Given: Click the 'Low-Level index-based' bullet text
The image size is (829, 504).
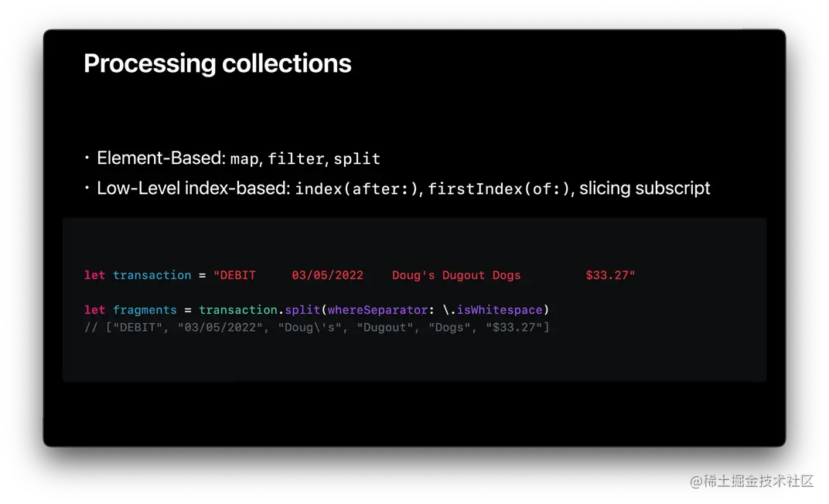Looking at the screenshot, I should pos(193,188).
